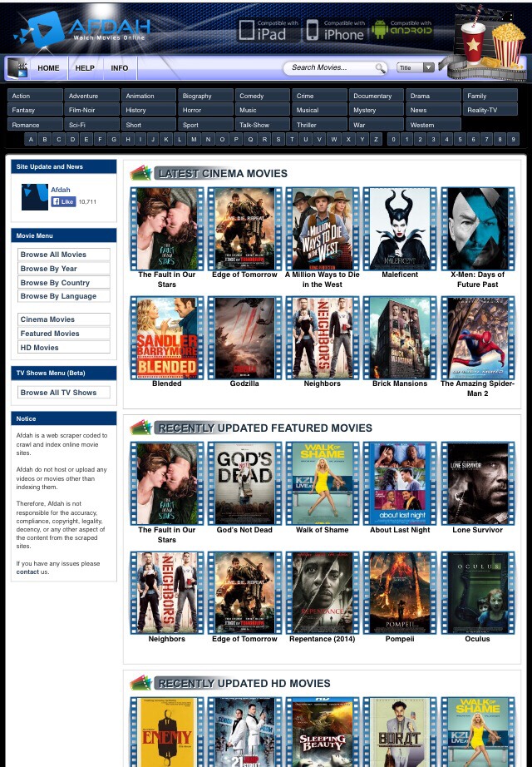Open the God's Not Dead poster
The image size is (532, 767).
point(244,484)
